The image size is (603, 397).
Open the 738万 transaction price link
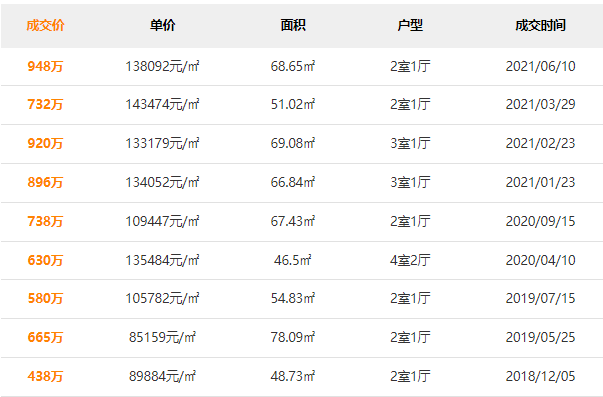tap(45, 221)
